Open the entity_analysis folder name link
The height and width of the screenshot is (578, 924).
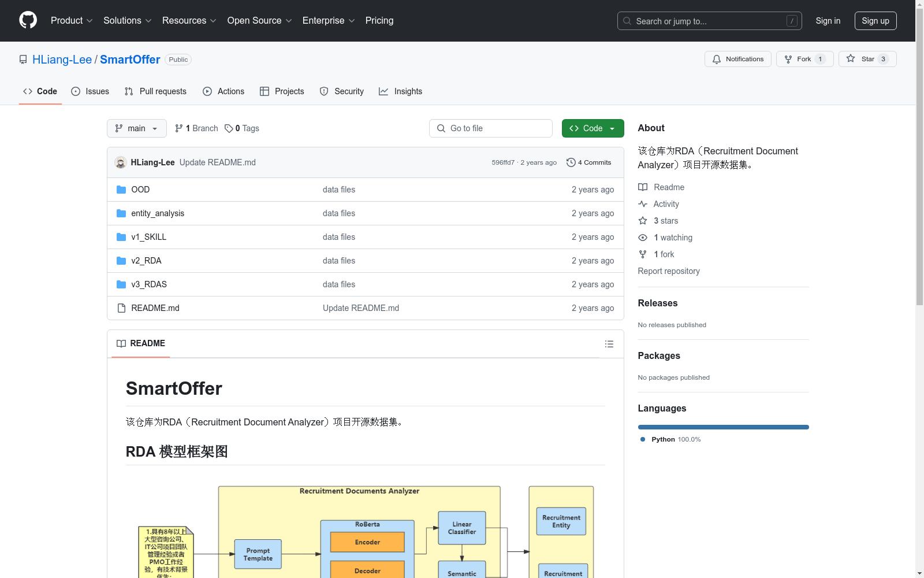tap(158, 213)
